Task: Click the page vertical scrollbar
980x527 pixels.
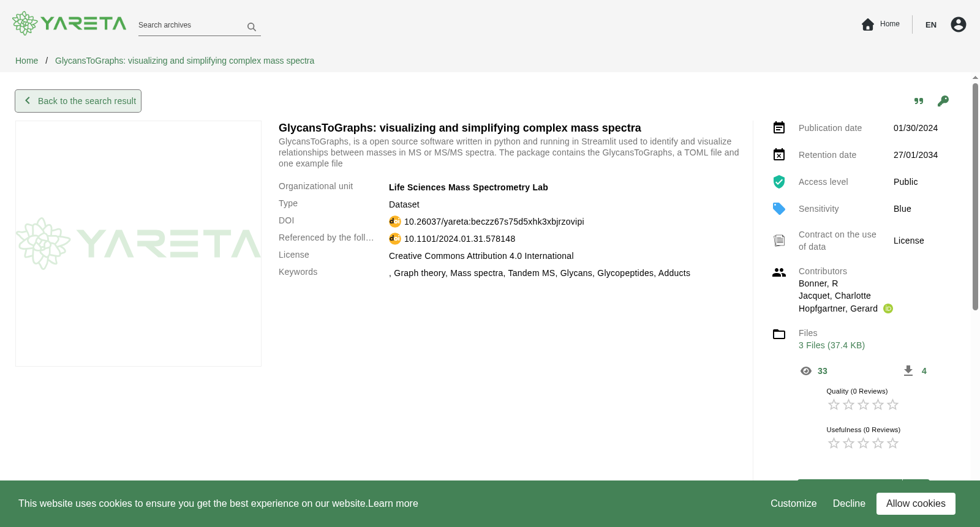Action: (975, 197)
